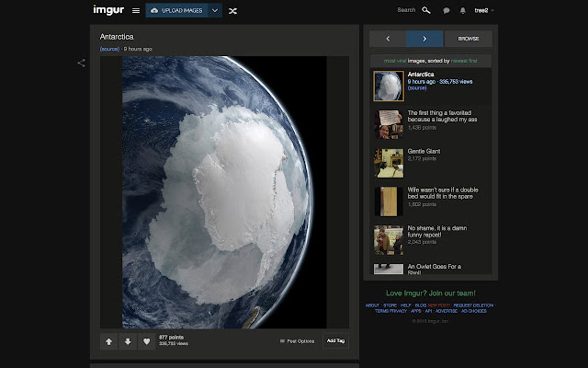The height and width of the screenshot is (368, 588).
Task: Open the Upload Images dropdown arrow
Action: point(214,10)
